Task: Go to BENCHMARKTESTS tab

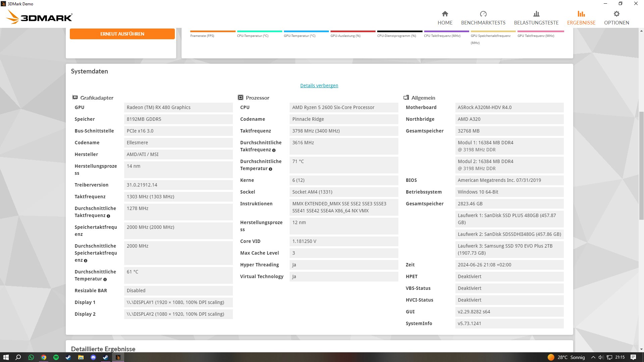Action: coord(483,18)
